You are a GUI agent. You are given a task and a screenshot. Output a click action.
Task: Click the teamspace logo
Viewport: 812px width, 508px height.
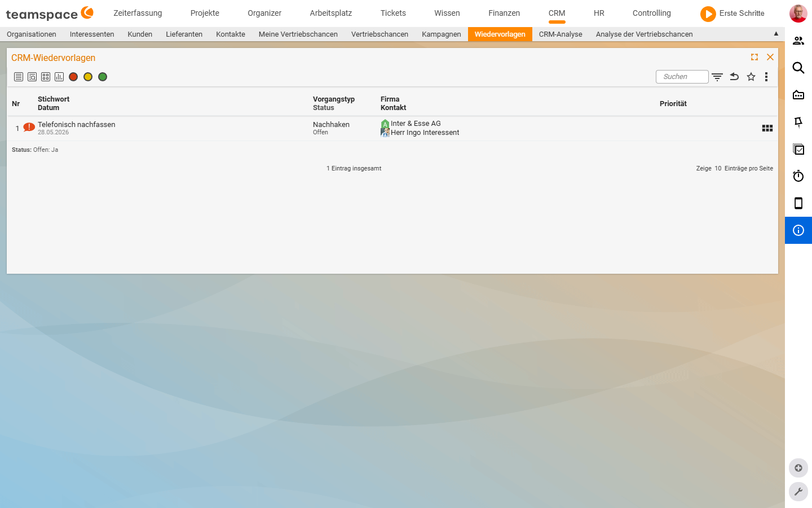tap(50, 14)
